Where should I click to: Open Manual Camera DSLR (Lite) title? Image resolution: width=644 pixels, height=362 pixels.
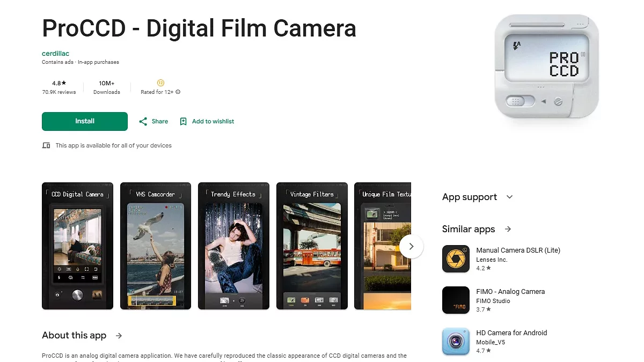(518, 250)
